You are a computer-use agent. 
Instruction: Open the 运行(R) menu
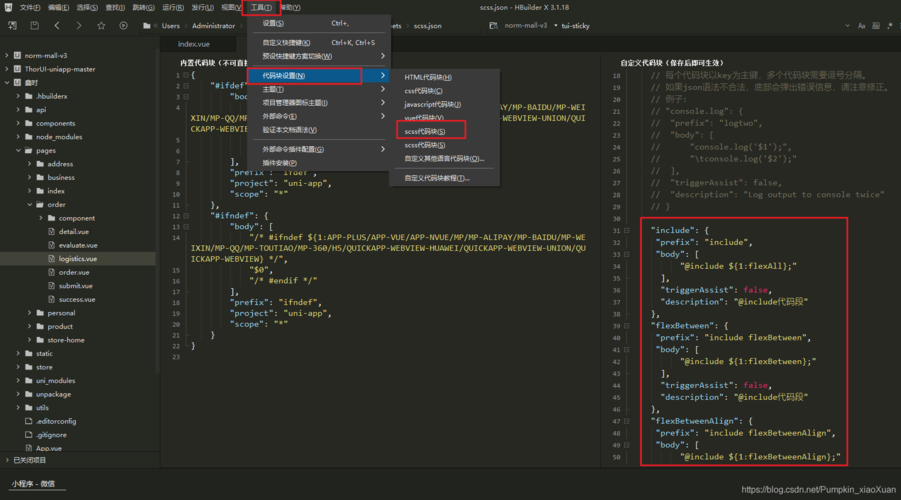click(173, 7)
